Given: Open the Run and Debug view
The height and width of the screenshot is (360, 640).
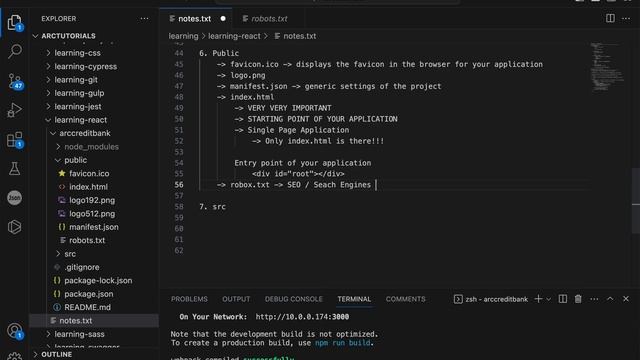Looking at the screenshot, I should click(14, 110).
